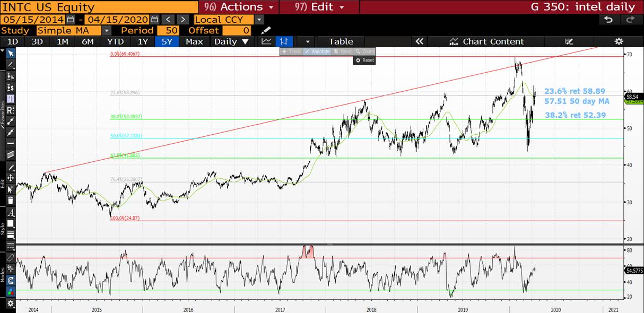
Task: Open the start date calendar picker icon
Action: [x=71, y=19]
